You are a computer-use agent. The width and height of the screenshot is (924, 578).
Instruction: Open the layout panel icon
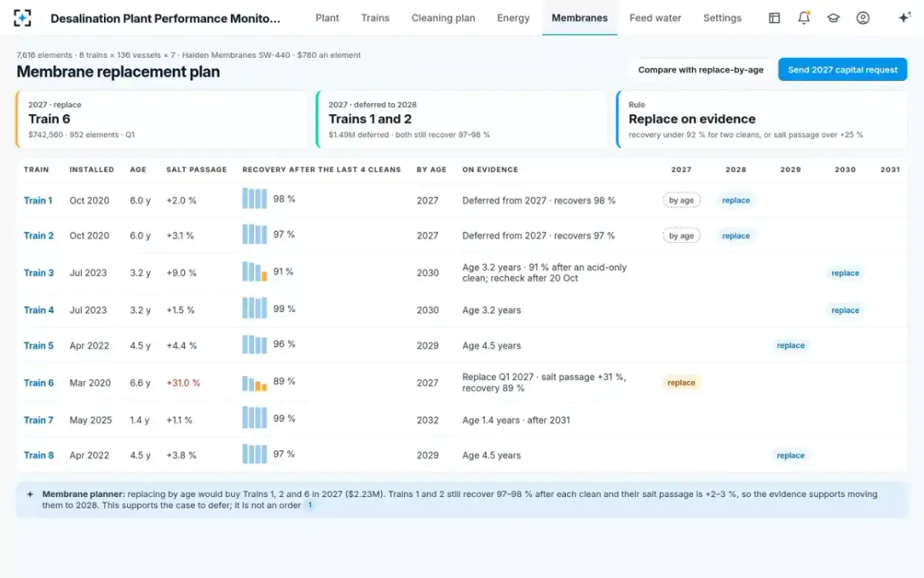click(775, 18)
